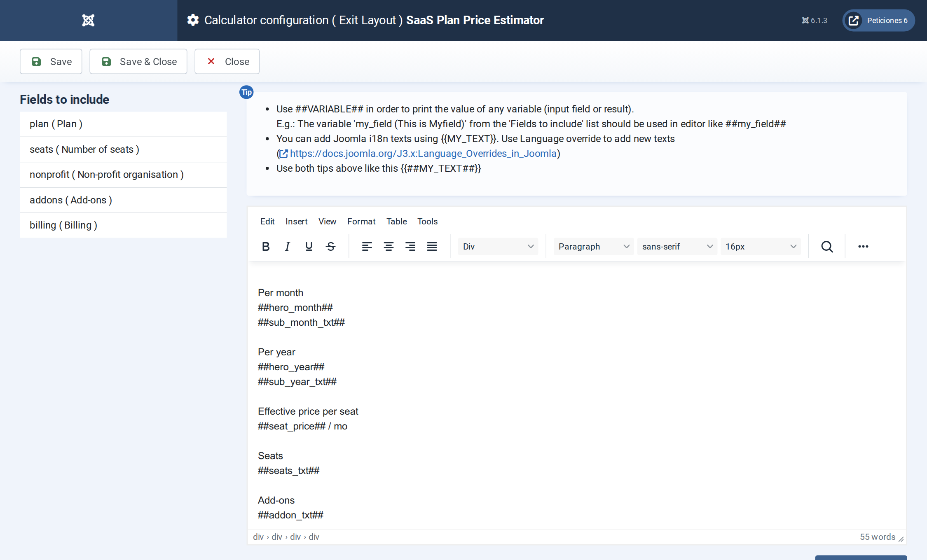Toggle bold formatting in editor

pos(266,246)
